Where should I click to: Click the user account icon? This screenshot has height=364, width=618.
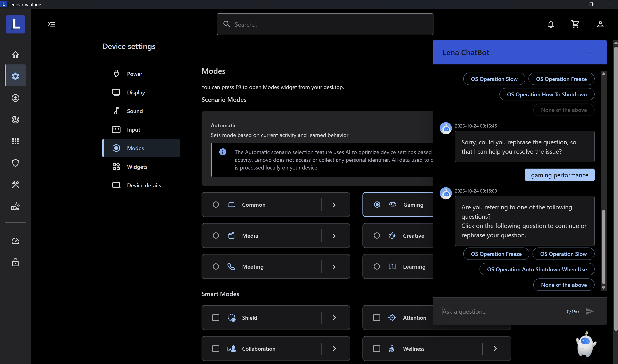coord(600,24)
